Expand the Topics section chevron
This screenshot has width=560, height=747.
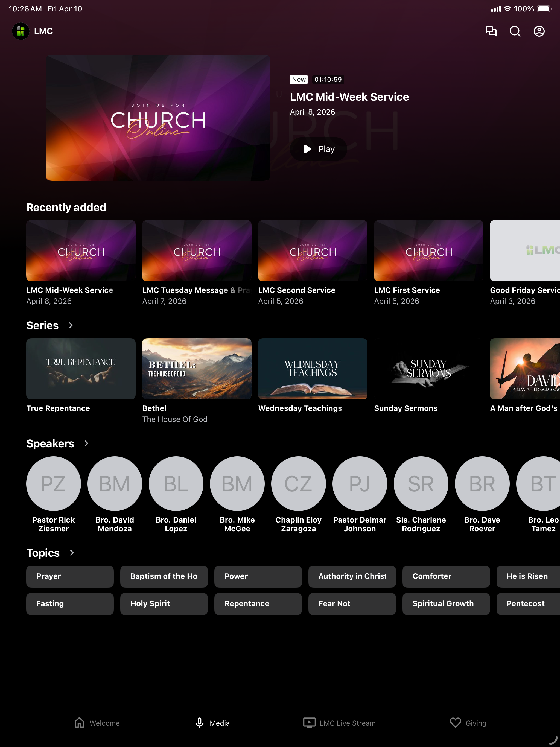pos(72,553)
